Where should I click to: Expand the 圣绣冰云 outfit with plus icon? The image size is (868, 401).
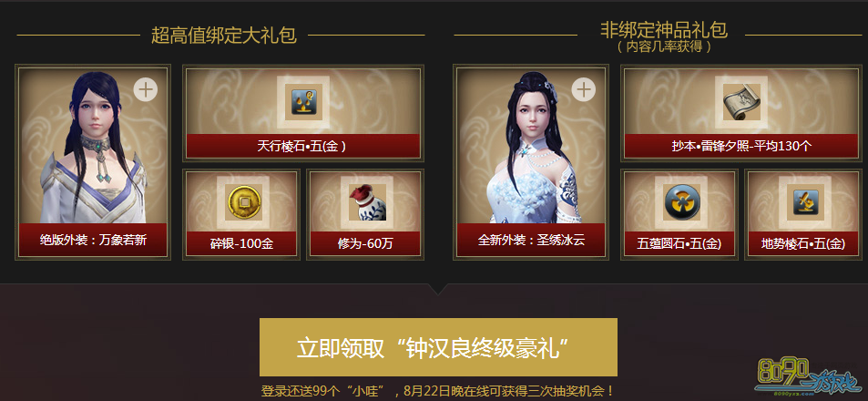[584, 89]
